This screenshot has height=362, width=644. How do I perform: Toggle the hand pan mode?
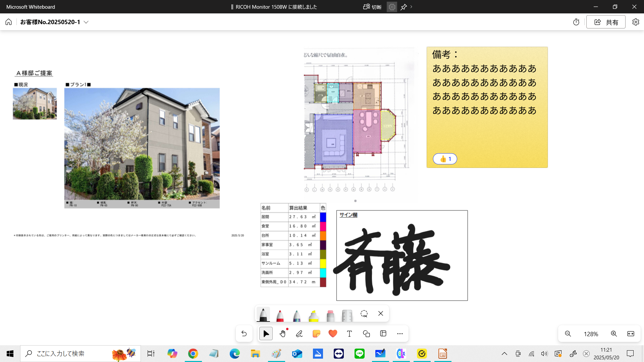283,334
